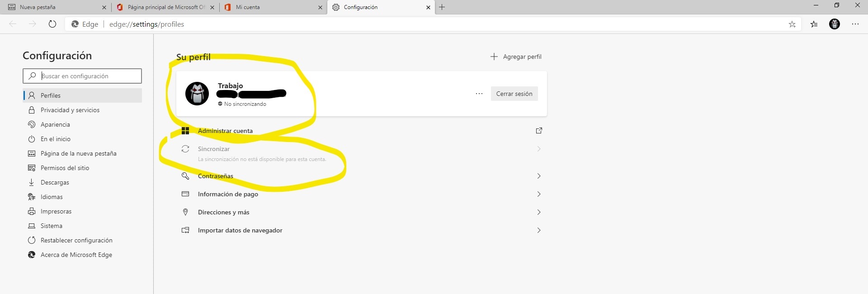Expand the Contraseñas chevron
Screen dimensions: 868x294
point(539,176)
